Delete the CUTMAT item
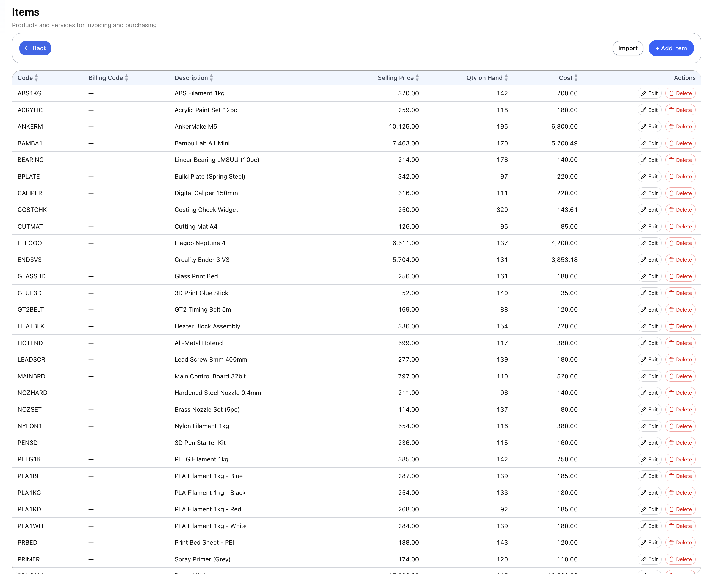Screen dimensions: 715x588 pyautogui.click(x=680, y=227)
